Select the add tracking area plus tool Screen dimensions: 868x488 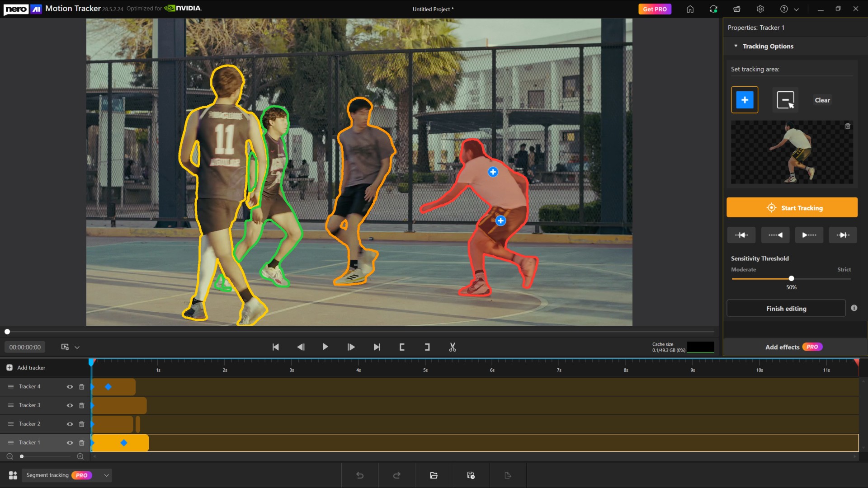click(745, 100)
